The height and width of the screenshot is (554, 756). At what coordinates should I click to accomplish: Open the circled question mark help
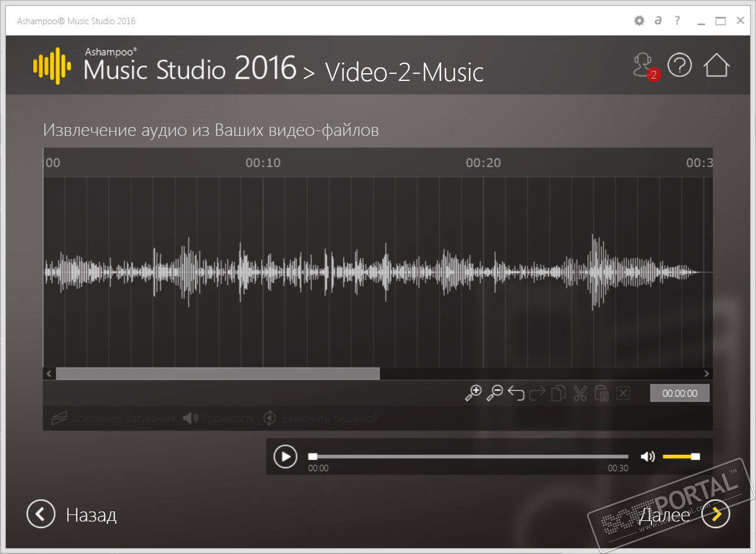[679, 65]
